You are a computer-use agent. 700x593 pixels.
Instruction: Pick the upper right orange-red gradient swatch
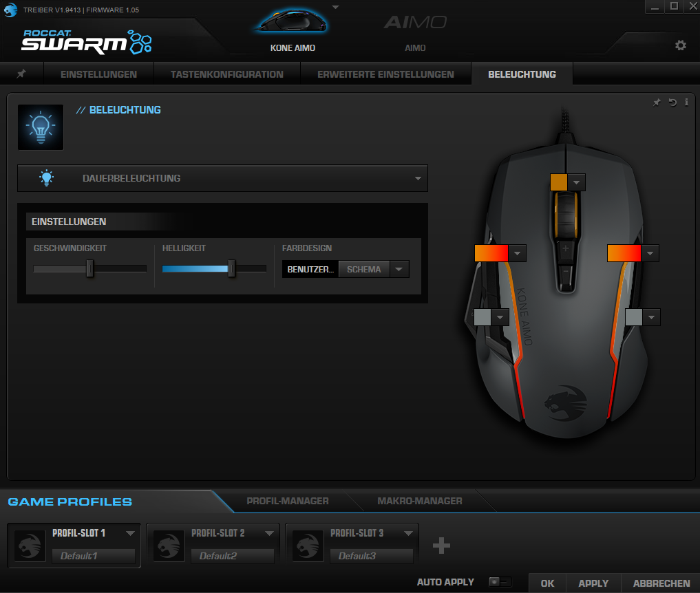point(624,253)
